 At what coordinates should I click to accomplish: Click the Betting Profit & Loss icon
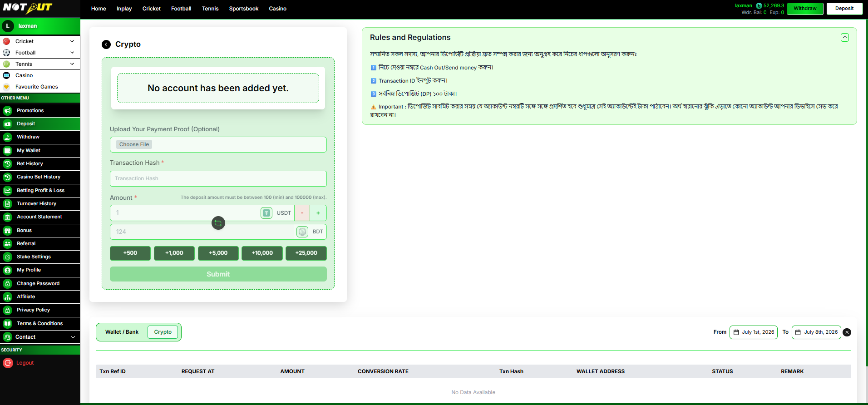pos(8,191)
